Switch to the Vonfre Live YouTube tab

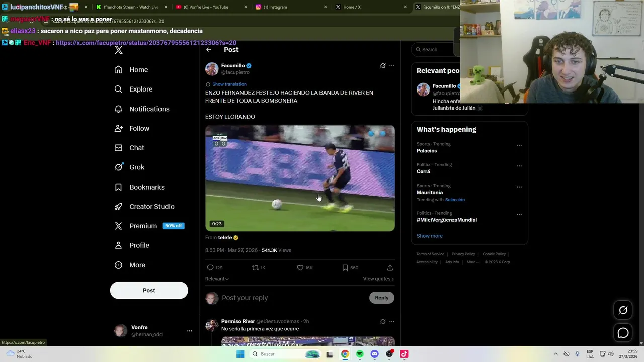206,7
